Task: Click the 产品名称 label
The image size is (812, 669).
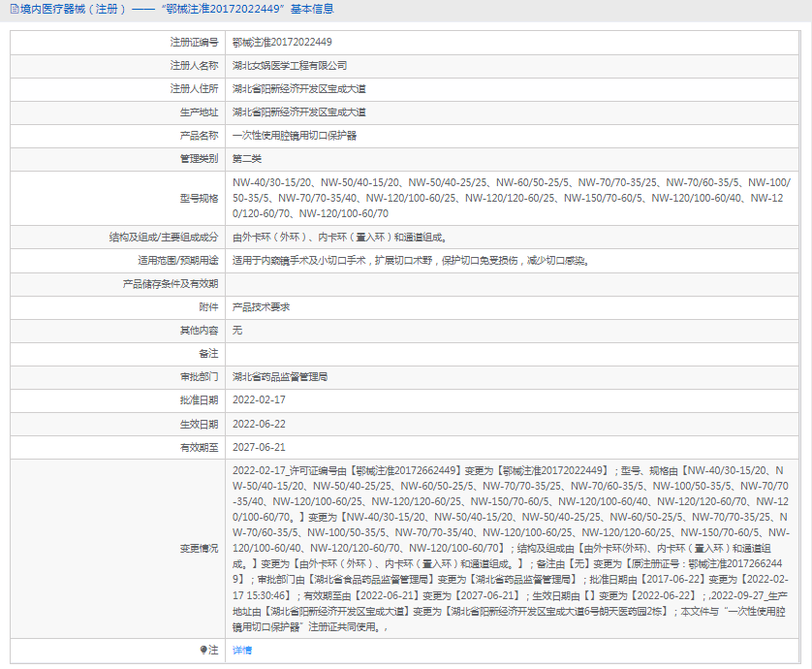Action: tap(199, 136)
